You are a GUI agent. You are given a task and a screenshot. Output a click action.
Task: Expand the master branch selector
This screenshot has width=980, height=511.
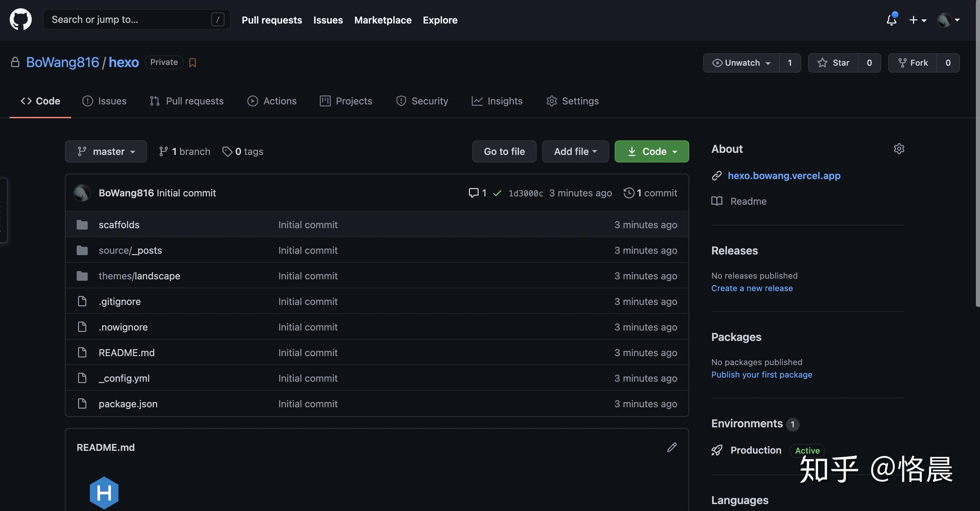106,151
